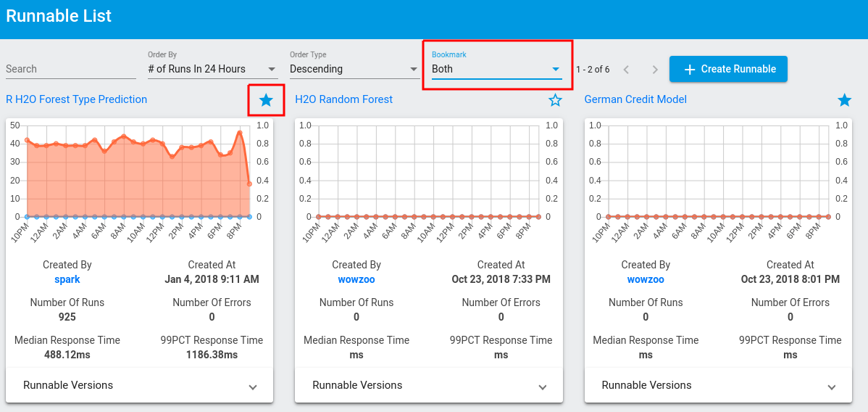
Task: Click the 488.12ms median response time
Action: 67,354
